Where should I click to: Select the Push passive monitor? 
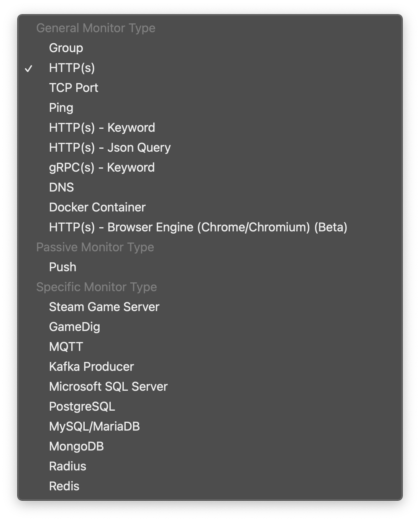click(x=62, y=267)
